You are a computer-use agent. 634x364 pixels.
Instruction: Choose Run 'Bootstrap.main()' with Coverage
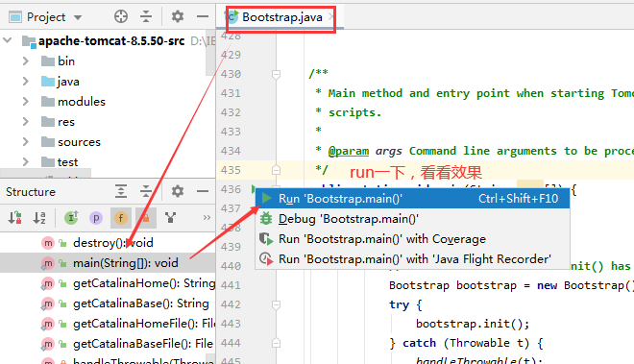tap(412, 239)
